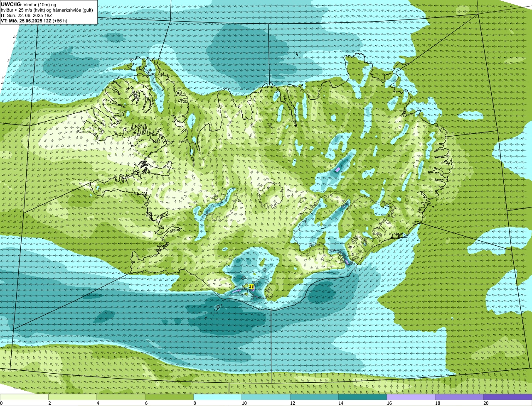
Task: Choose the 14–16 m/s dark teal swatch
Action: coord(363,397)
